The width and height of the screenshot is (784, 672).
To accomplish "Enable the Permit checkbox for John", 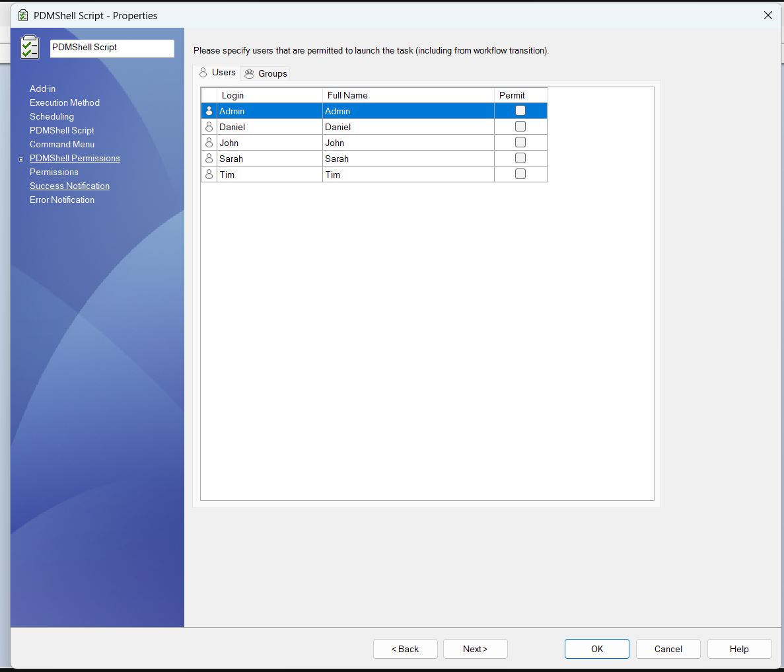I will pos(520,142).
